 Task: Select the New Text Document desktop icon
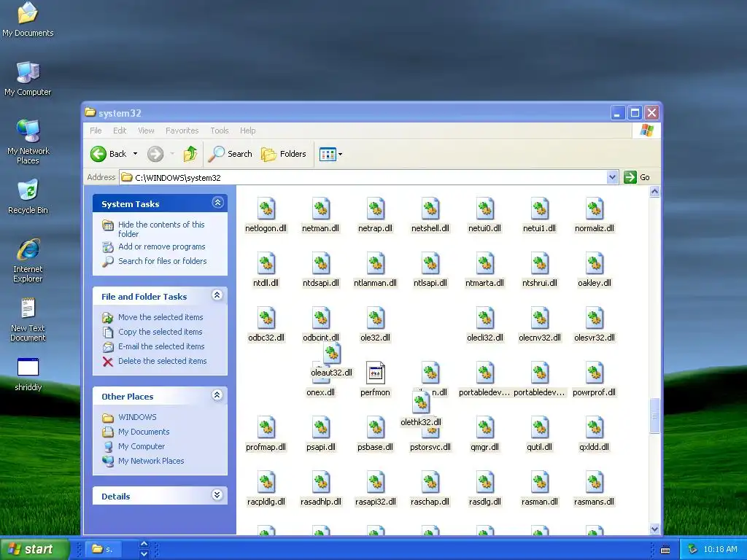(x=28, y=319)
